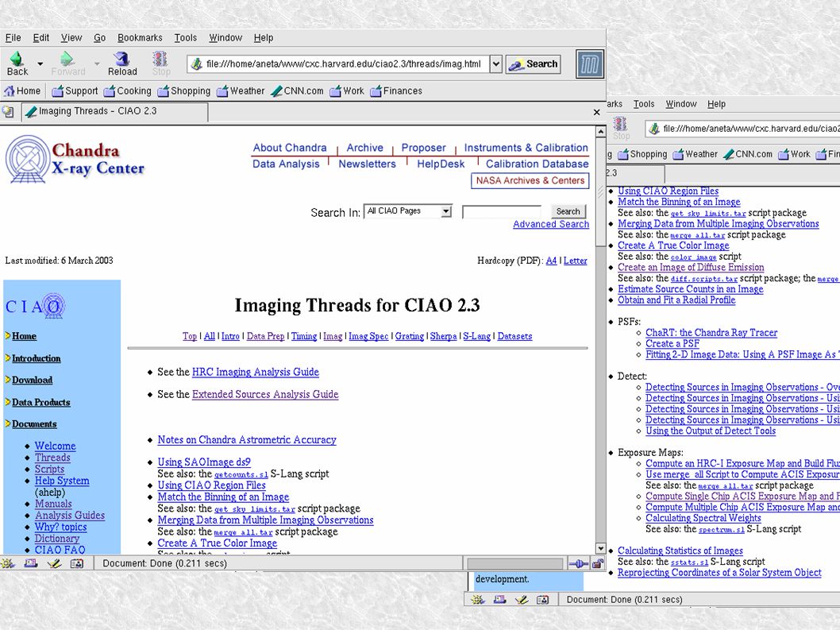This screenshot has width=840, height=630.
Task: Open the Edit menu
Action: 41,37
